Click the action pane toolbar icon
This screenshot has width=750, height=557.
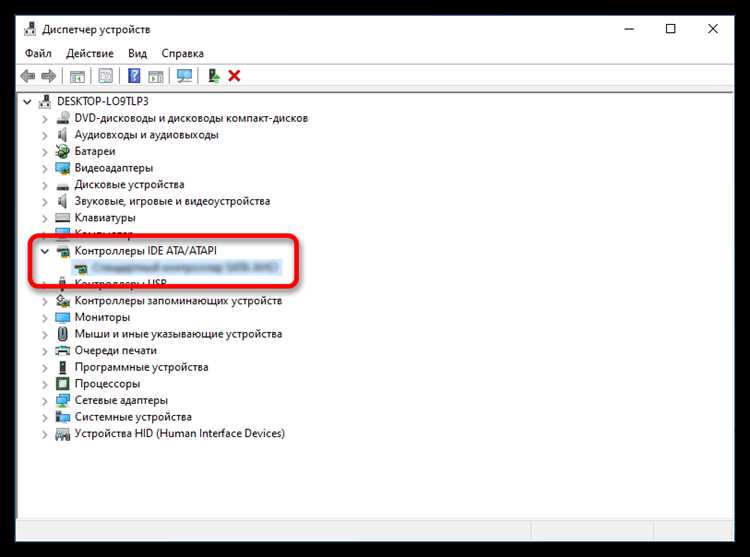(x=155, y=76)
